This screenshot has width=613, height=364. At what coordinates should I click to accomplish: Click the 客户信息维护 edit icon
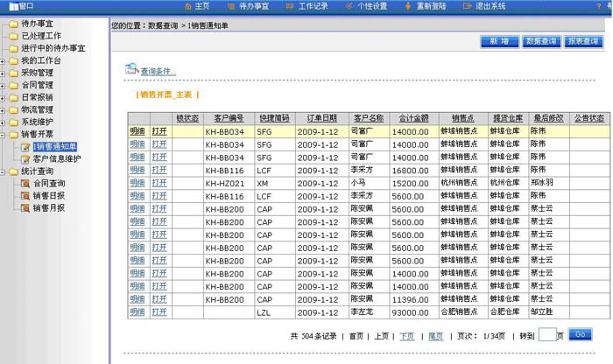[25, 159]
